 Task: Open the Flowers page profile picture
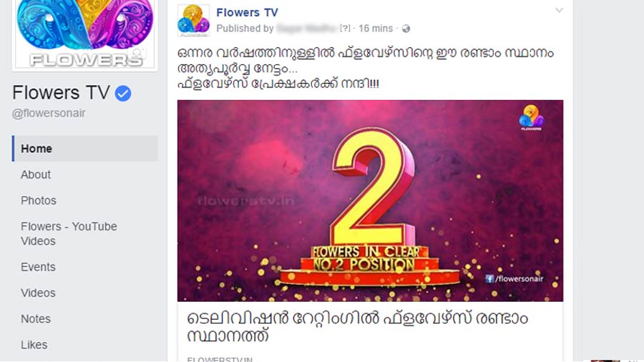point(85,34)
